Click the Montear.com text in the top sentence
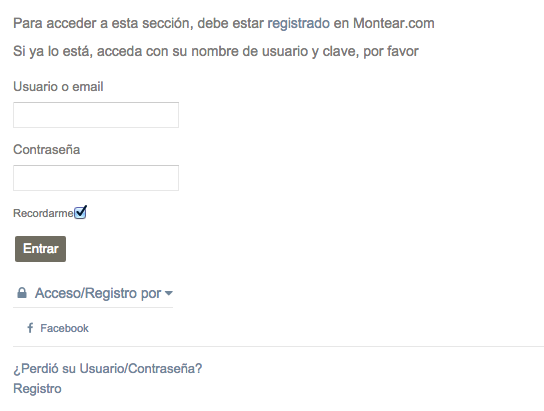This screenshot has width=544, height=411. (394, 23)
